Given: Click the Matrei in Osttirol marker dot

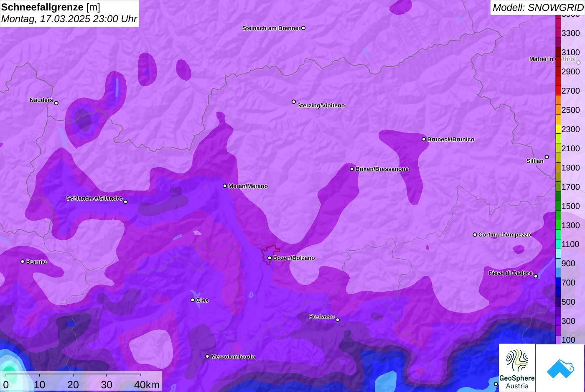Looking at the screenshot, I should (x=579, y=63).
